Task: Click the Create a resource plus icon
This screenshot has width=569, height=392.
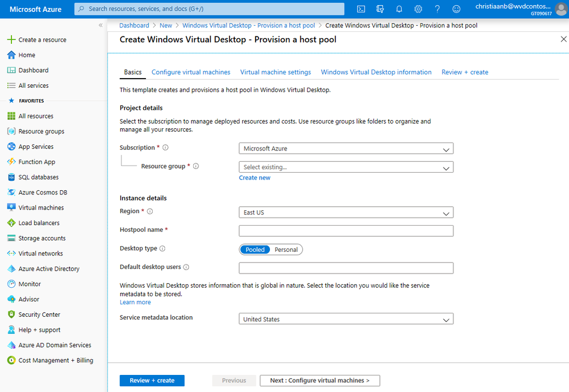Action: [x=11, y=39]
